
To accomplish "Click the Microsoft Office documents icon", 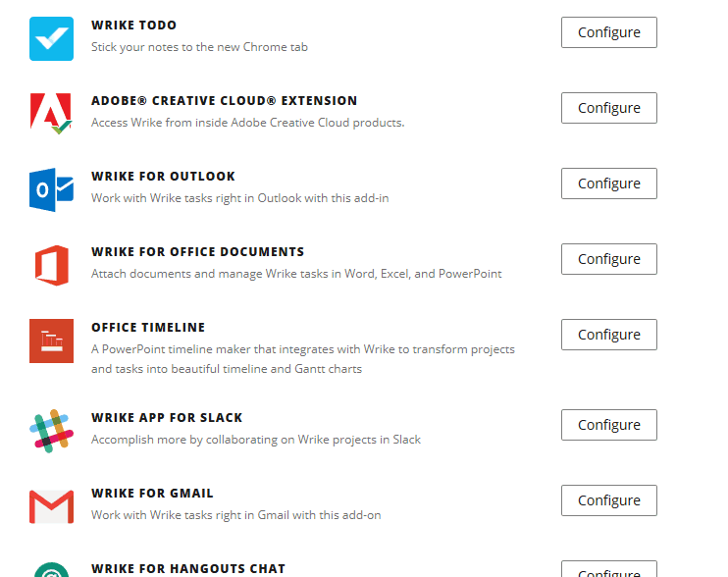I will (52, 266).
